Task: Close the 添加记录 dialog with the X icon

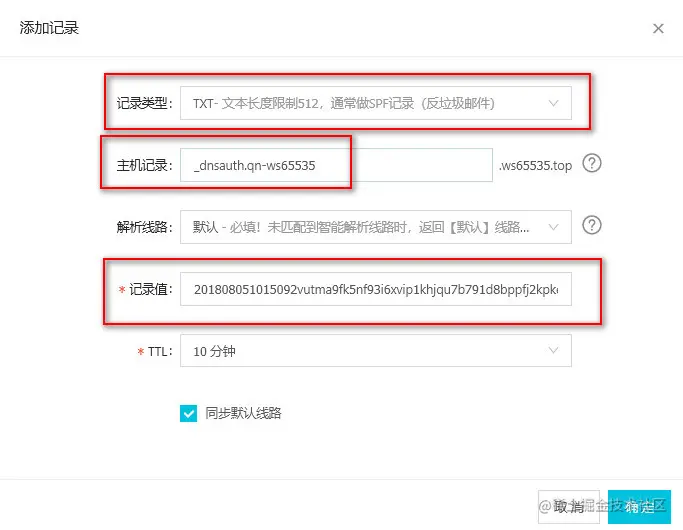Action: [658, 28]
